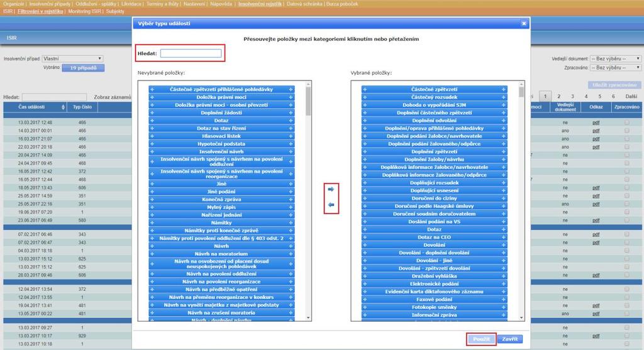The image size is (644, 350).
Task: Check Zpracováno box for 12.04.2017 13:54 row
Action: [x=627, y=289]
